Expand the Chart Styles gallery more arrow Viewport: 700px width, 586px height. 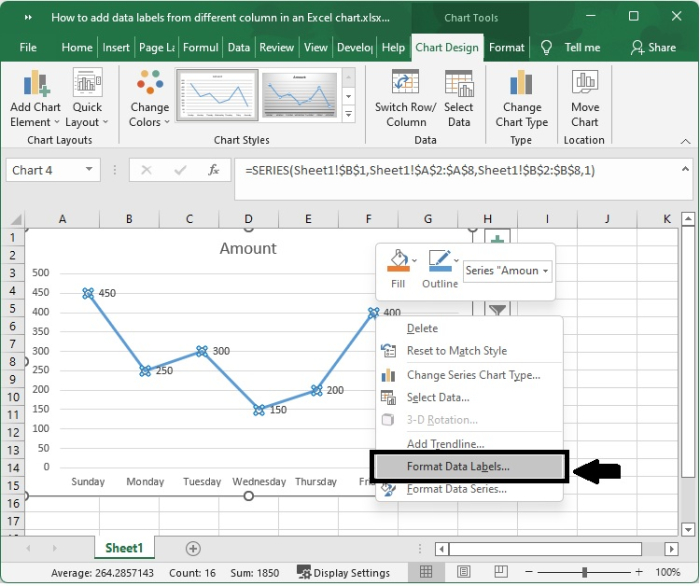349,114
